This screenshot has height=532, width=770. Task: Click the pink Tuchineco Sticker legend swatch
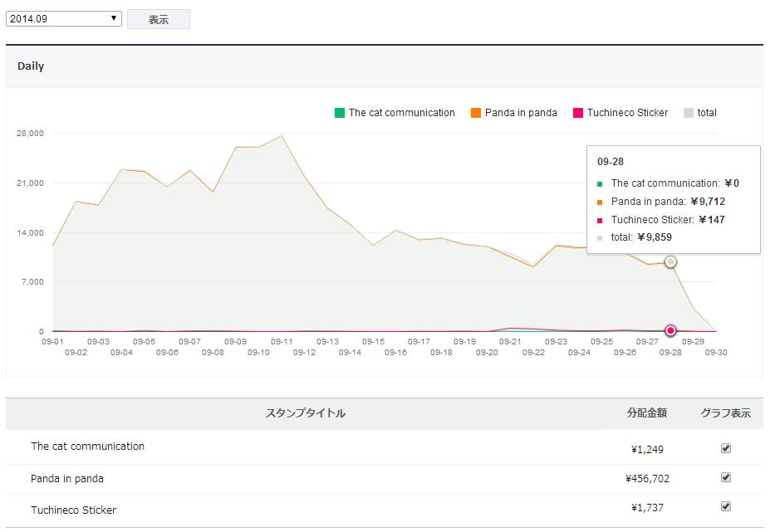point(578,113)
